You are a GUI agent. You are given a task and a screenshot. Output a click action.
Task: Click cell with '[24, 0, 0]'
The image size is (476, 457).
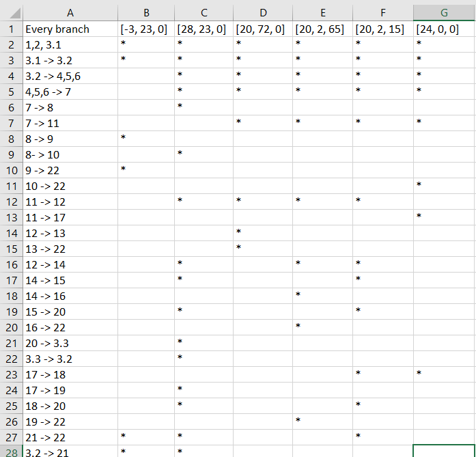[444, 29]
